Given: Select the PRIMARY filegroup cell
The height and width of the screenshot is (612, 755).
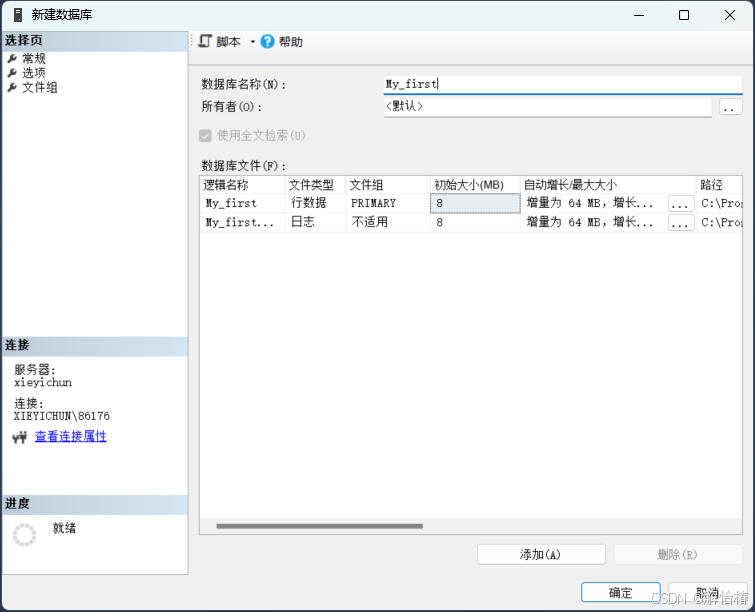Looking at the screenshot, I should [x=388, y=203].
